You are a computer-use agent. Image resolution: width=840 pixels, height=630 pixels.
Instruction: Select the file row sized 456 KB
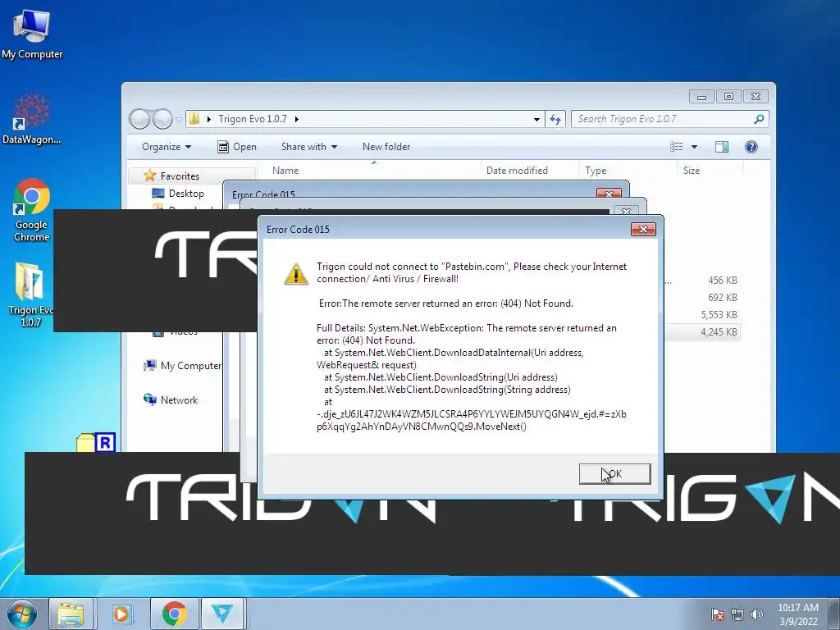coord(702,281)
